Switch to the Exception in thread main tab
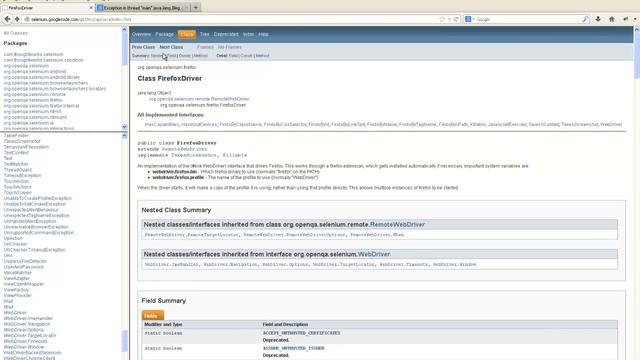Image resolution: width=640 pixels, height=360 pixels. coord(143,8)
